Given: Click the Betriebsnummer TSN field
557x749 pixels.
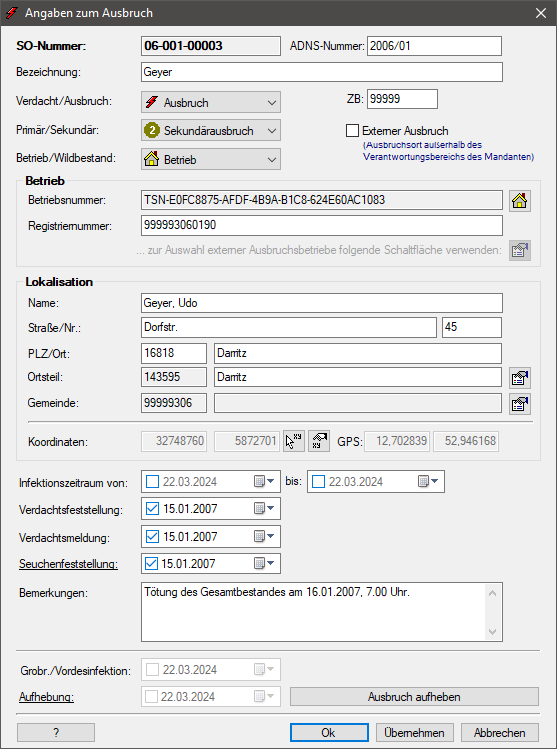Looking at the screenshot, I should (322, 200).
